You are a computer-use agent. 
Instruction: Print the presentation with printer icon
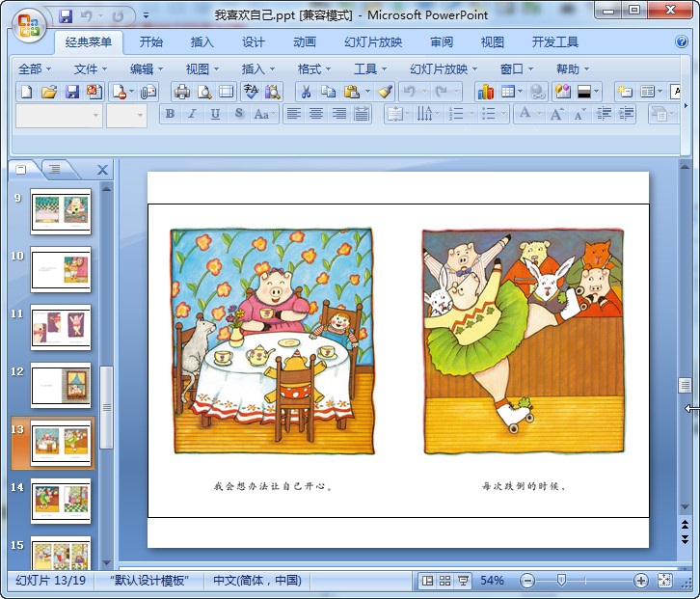coord(182,92)
